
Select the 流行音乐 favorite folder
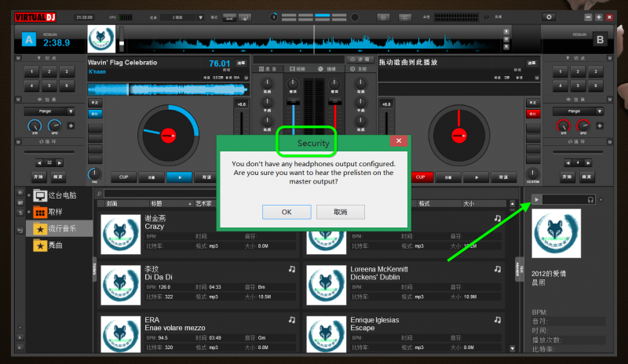coord(60,228)
